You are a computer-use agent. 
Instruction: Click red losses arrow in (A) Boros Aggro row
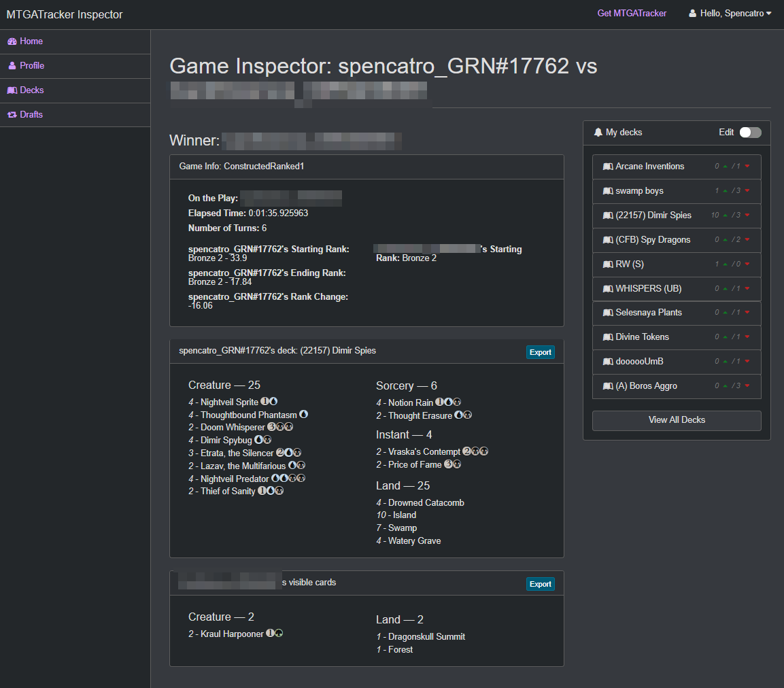[747, 387]
